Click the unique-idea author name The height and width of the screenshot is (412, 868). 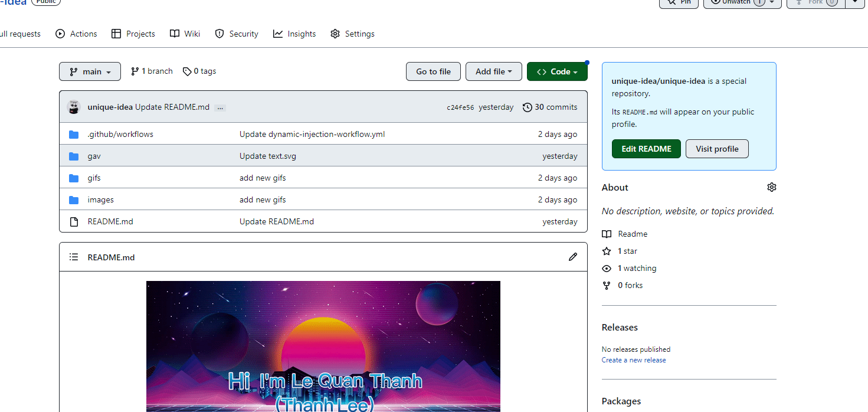click(x=110, y=107)
